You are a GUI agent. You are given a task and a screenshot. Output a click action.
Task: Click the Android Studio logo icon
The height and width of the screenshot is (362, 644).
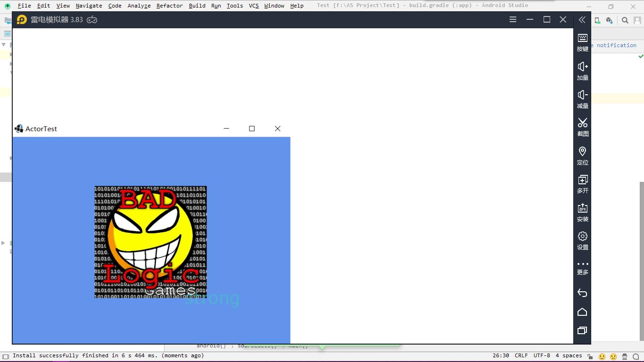pos(7,6)
